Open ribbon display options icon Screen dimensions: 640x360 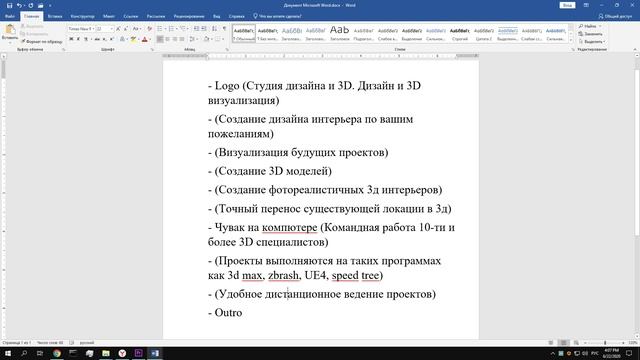click(x=586, y=5)
